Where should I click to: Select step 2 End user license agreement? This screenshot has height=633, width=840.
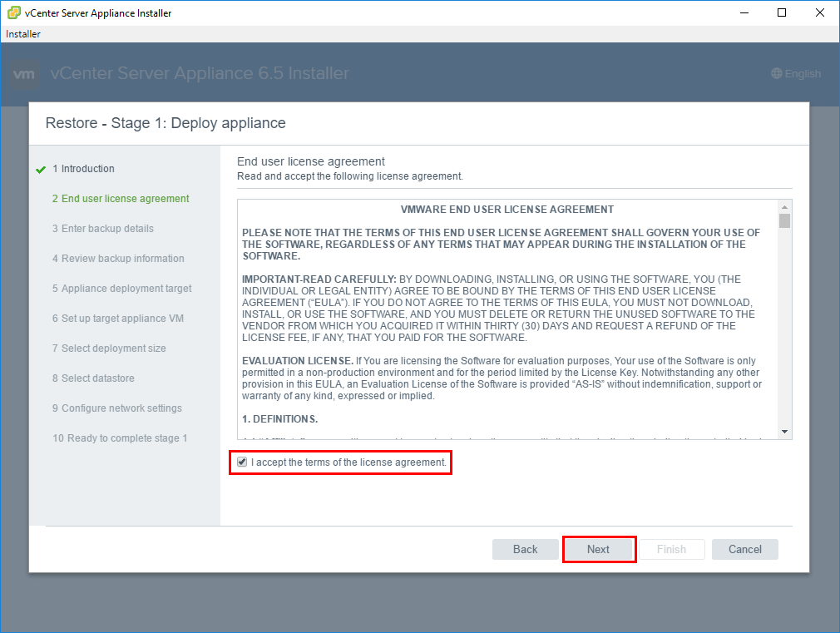tap(121, 199)
